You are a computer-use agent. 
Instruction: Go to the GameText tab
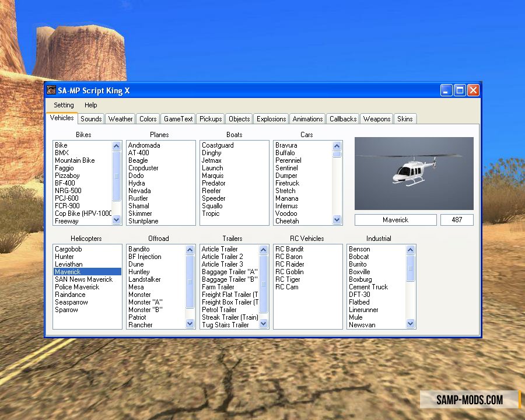click(178, 119)
